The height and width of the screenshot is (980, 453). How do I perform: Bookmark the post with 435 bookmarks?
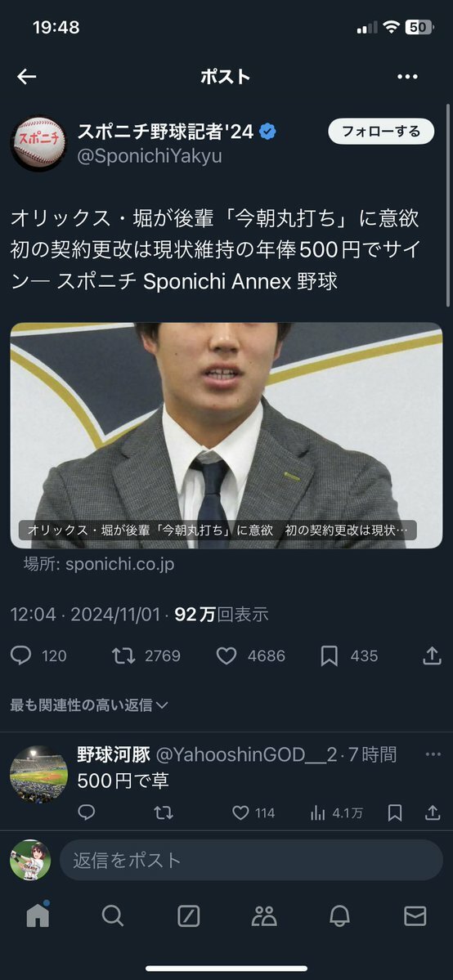point(329,656)
